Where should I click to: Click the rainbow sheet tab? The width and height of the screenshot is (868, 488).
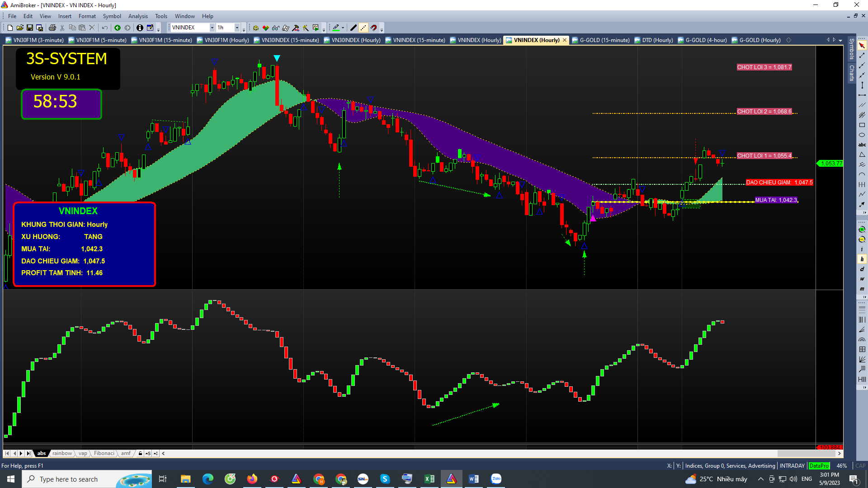tap(62, 454)
